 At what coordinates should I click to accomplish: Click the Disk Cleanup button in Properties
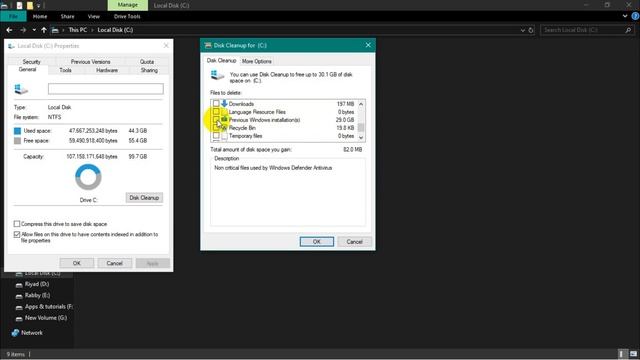tap(144, 198)
